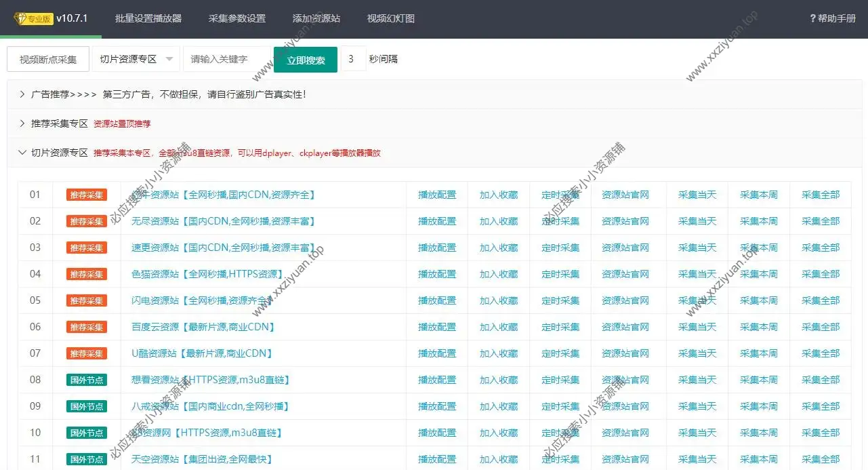Screen dimensions: 868x470
Task: Collapse the 切片资源专区 section
Action: (22, 153)
